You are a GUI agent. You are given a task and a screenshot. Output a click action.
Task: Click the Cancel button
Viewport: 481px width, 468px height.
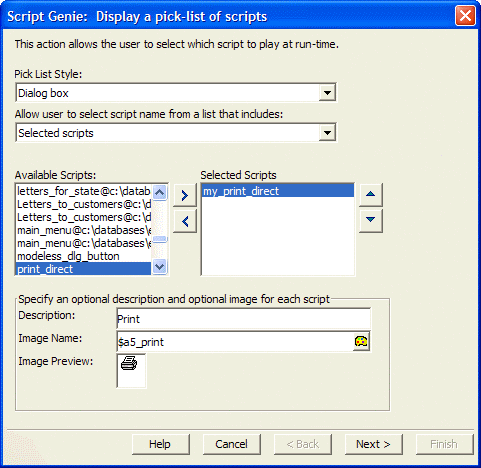tap(231, 444)
